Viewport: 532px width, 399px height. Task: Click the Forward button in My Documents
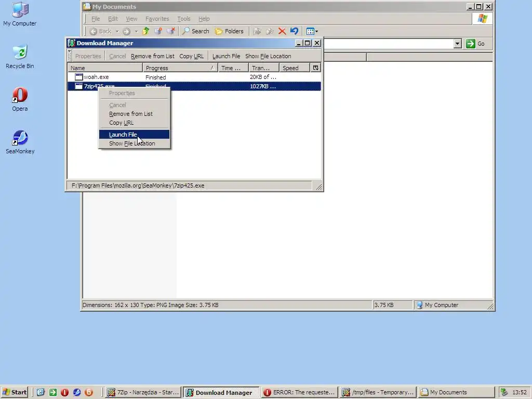point(127,31)
